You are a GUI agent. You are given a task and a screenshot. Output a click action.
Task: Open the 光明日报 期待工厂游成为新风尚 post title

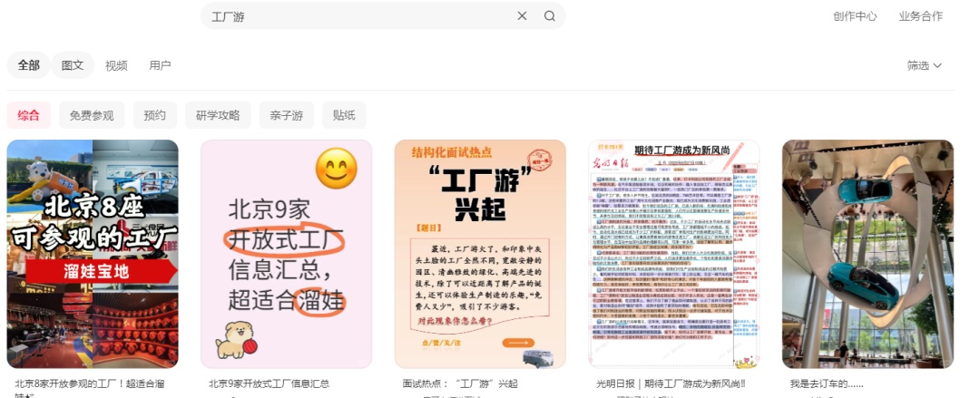point(671,383)
